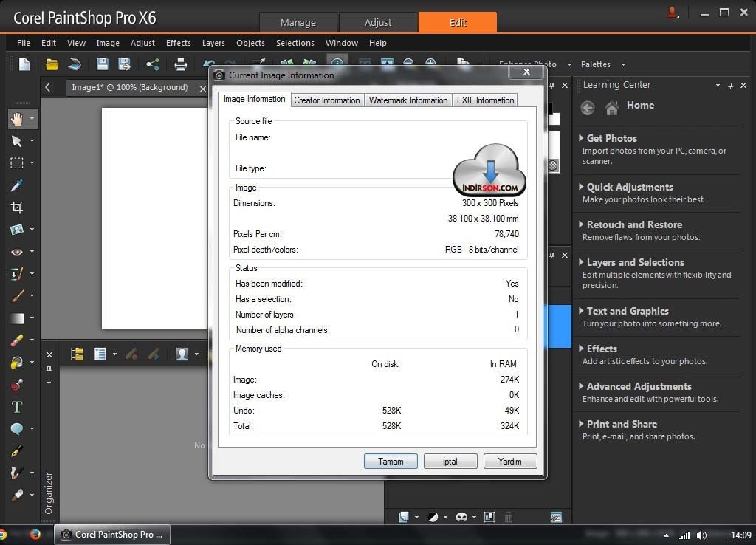Expand the Pick tool flyout arrow
The width and height of the screenshot is (756, 545).
click(32, 141)
